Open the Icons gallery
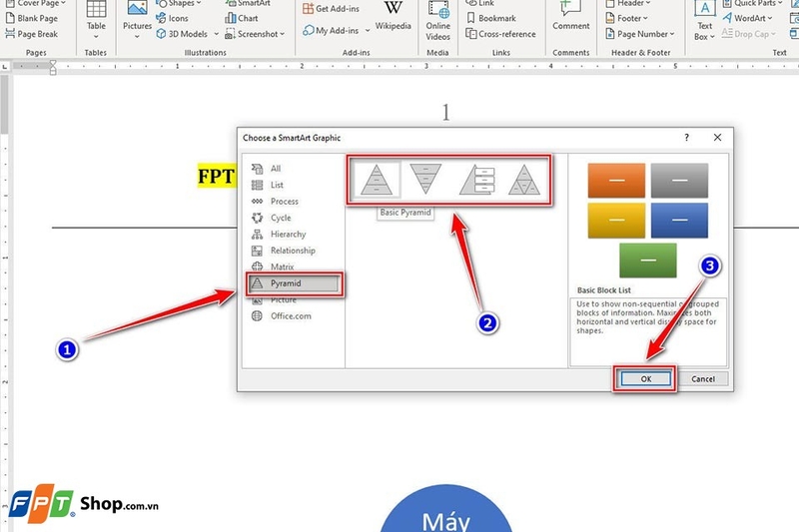Image resolution: width=799 pixels, height=532 pixels. tap(172, 18)
